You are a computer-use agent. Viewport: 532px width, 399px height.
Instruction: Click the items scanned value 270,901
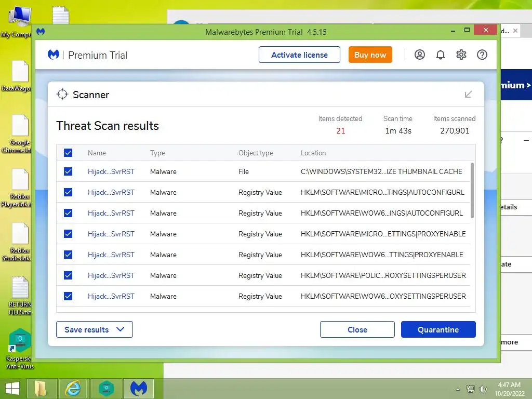coord(455,131)
